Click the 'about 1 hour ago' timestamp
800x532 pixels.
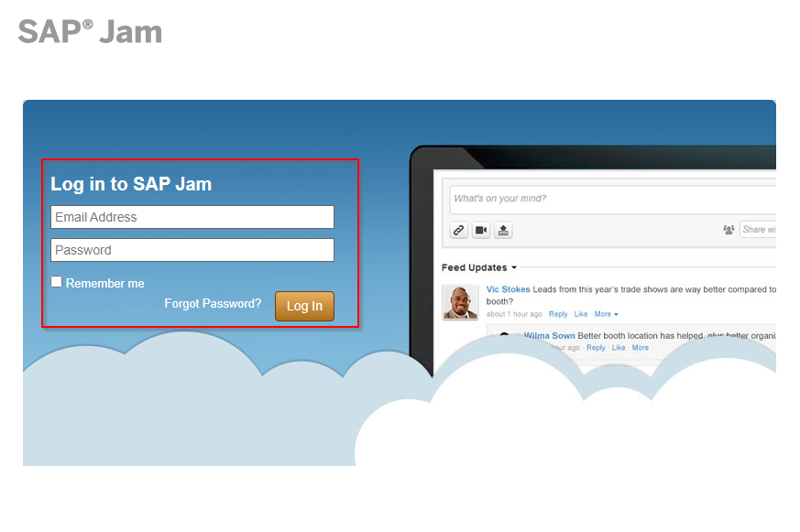514,314
